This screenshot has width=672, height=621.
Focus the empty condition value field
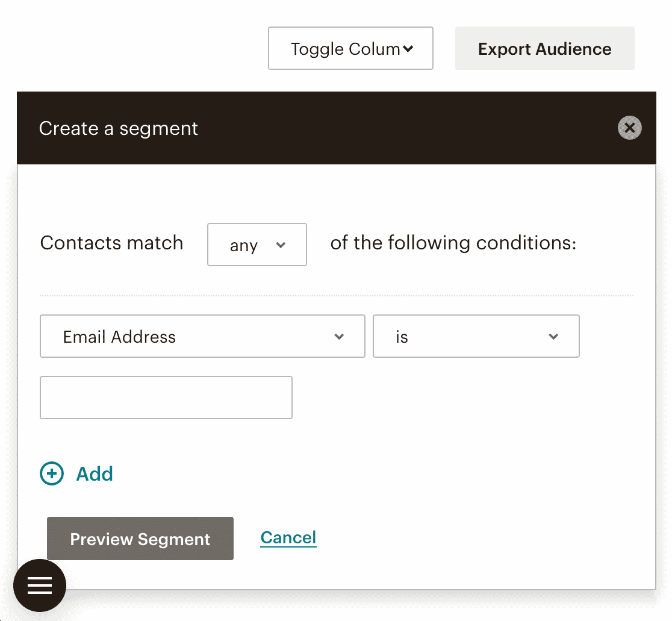click(166, 398)
